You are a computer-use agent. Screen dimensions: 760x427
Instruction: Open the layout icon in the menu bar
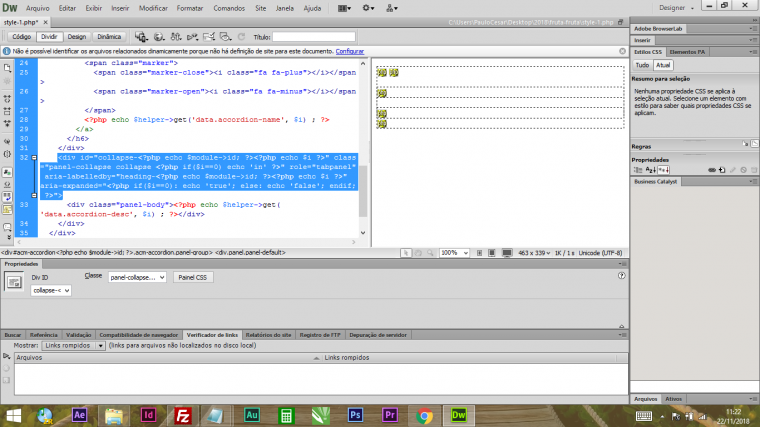pos(341,8)
